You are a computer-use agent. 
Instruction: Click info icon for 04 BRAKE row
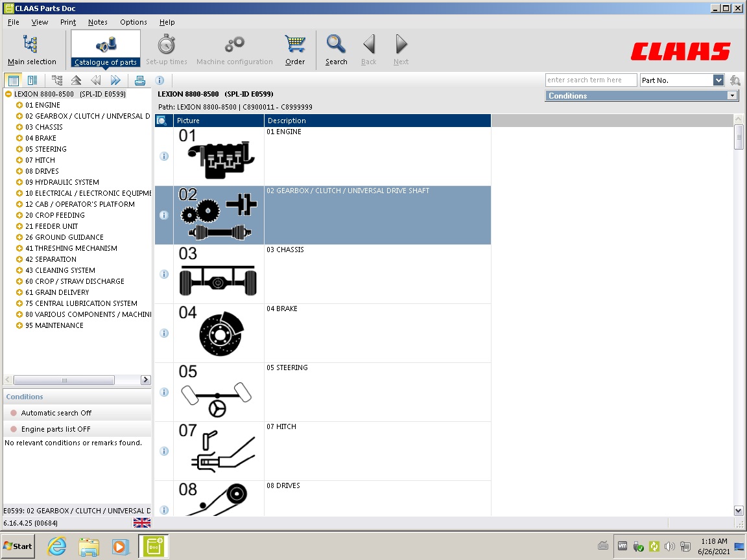[164, 333]
